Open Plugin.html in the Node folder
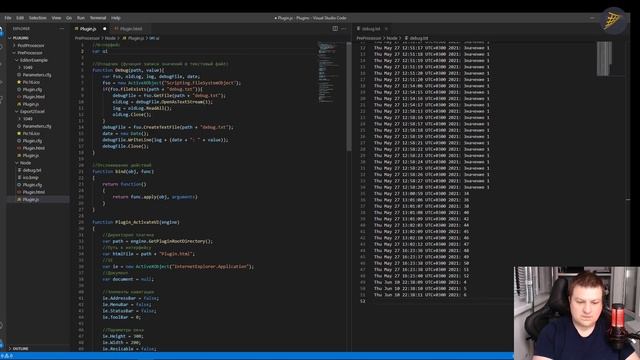This screenshot has width=640, height=360. click(33, 192)
